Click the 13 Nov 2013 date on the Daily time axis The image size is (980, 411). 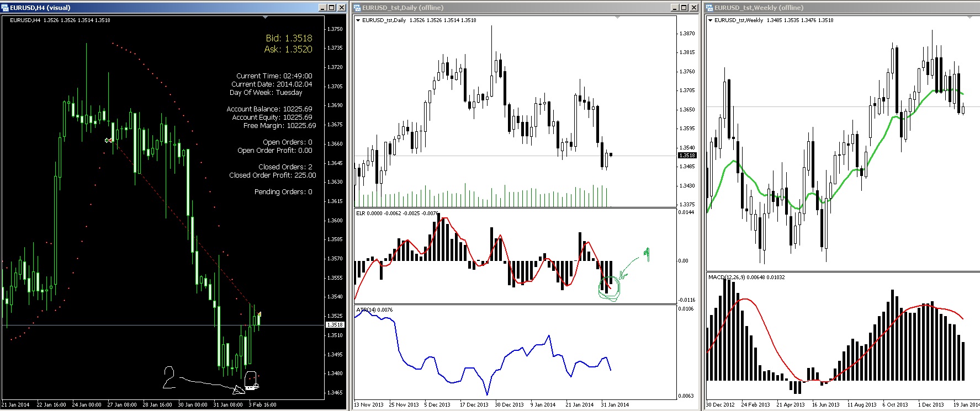[368, 405]
